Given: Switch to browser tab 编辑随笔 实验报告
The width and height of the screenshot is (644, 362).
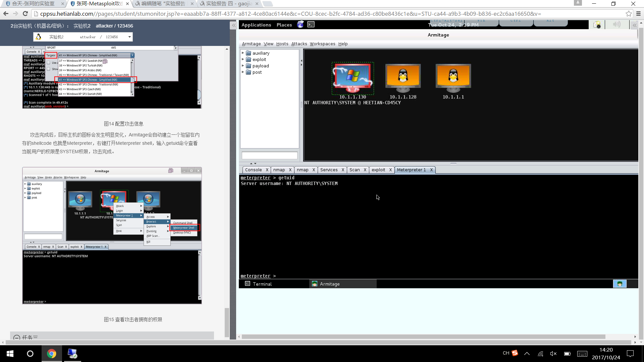Looking at the screenshot, I should pyautogui.click(x=163, y=4).
